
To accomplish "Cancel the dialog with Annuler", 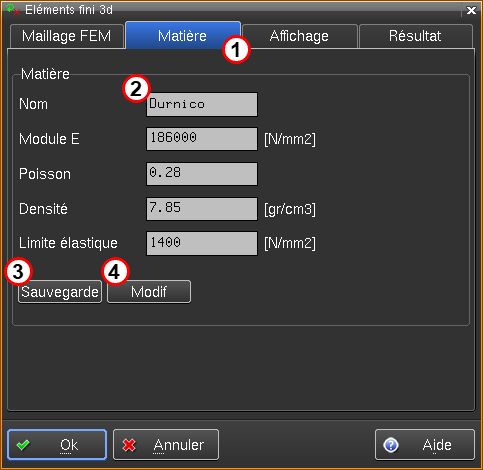I will point(166,445).
